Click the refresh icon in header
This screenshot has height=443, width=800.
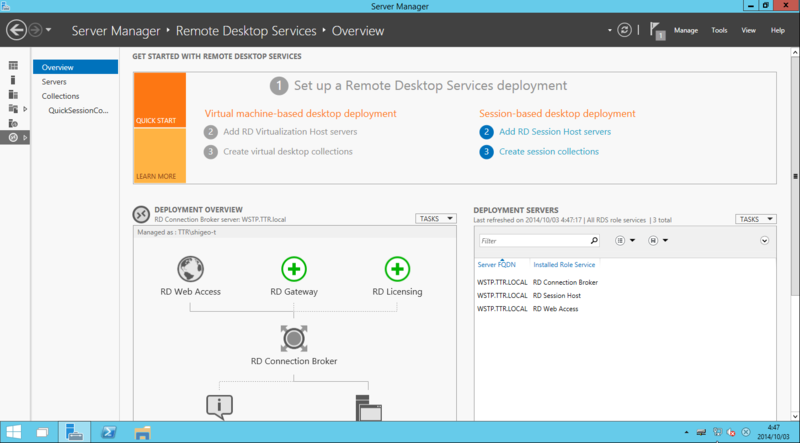coord(624,30)
